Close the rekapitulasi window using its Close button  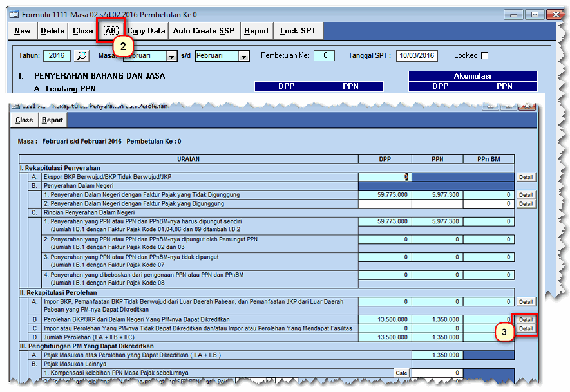[x=24, y=120]
